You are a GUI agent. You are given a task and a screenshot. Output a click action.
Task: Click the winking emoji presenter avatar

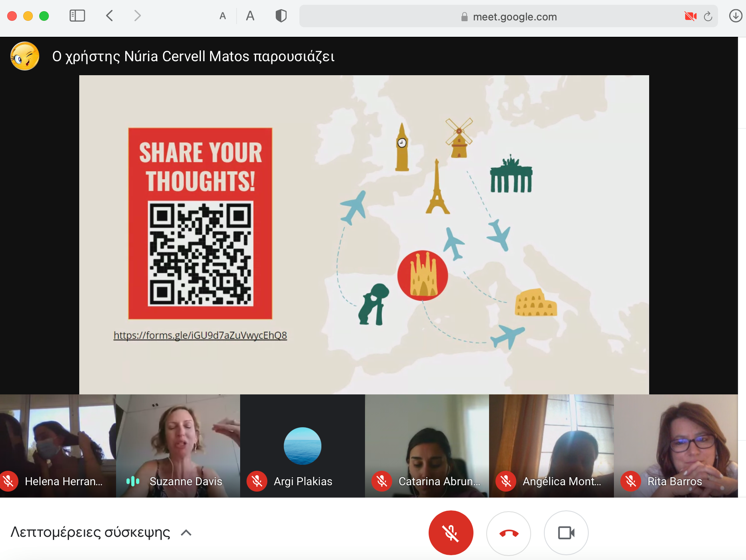click(25, 56)
